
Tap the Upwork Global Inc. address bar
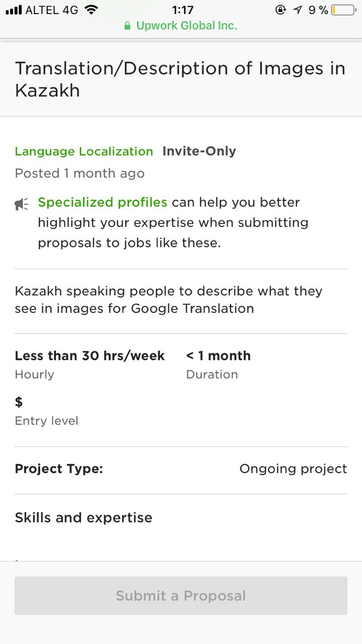[x=181, y=26]
